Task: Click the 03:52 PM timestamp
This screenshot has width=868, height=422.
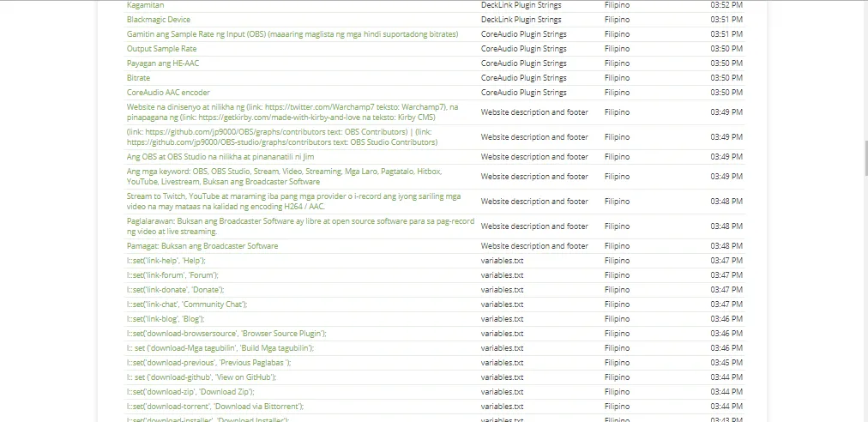Action: pos(726,5)
